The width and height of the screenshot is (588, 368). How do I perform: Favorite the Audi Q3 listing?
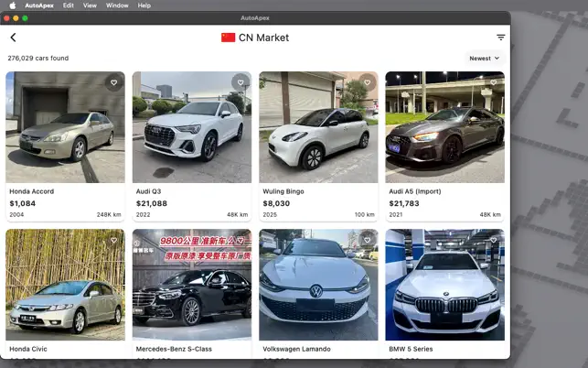(x=241, y=82)
